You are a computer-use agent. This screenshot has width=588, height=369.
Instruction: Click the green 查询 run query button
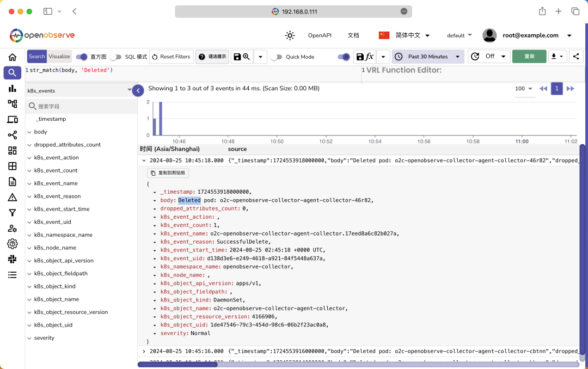(x=529, y=57)
